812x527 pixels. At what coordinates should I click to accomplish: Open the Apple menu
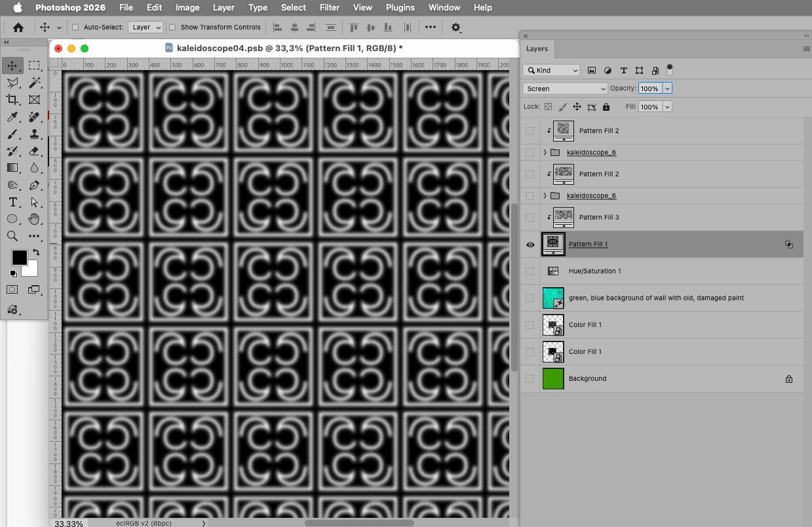18,7
